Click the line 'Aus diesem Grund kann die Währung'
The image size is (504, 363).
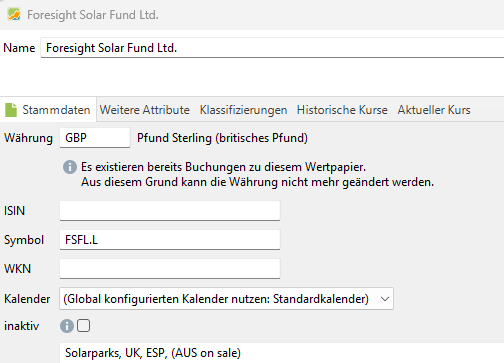pyautogui.click(x=257, y=182)
